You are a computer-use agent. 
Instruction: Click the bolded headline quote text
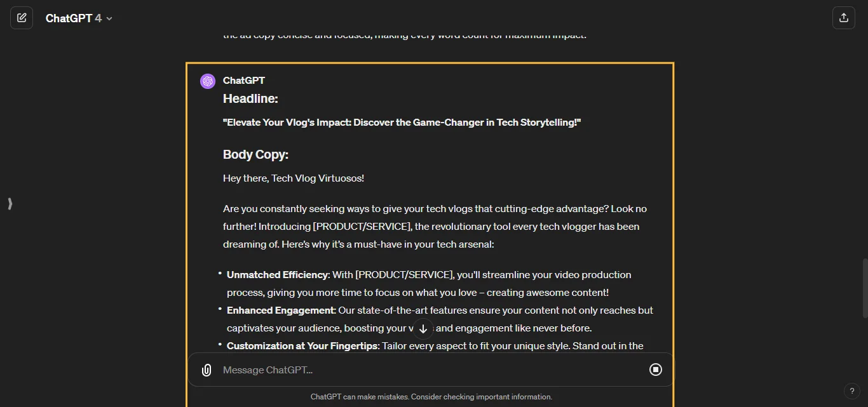tap(402, 122)
